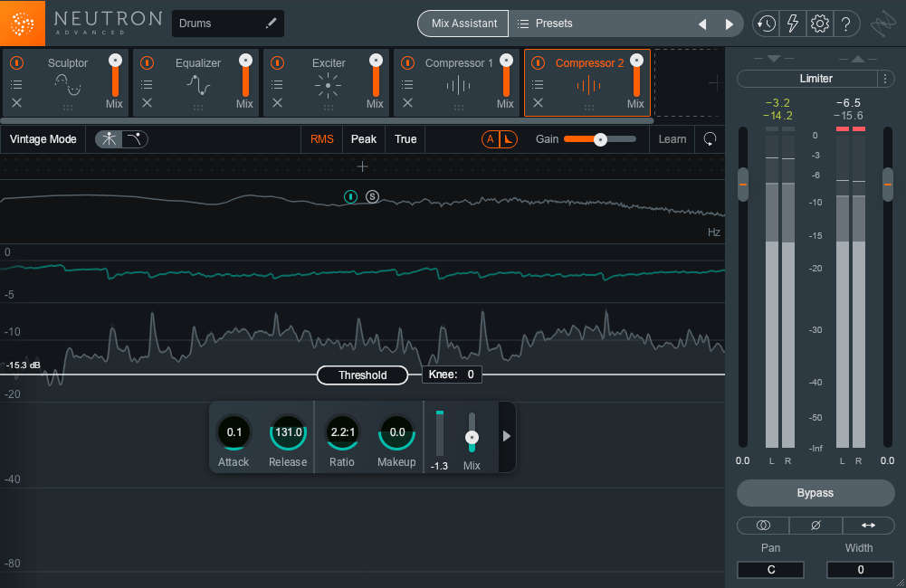Remove the Sculptor module
The height and width of the screenshot is (588, 906).
17,103
